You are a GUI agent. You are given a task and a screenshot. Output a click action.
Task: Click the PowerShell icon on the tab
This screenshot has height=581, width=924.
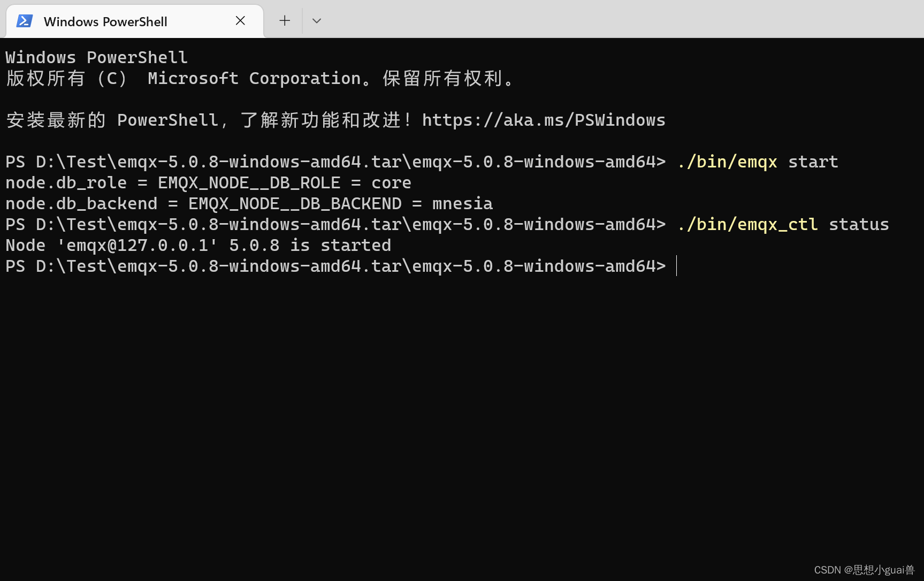point(25,21)
